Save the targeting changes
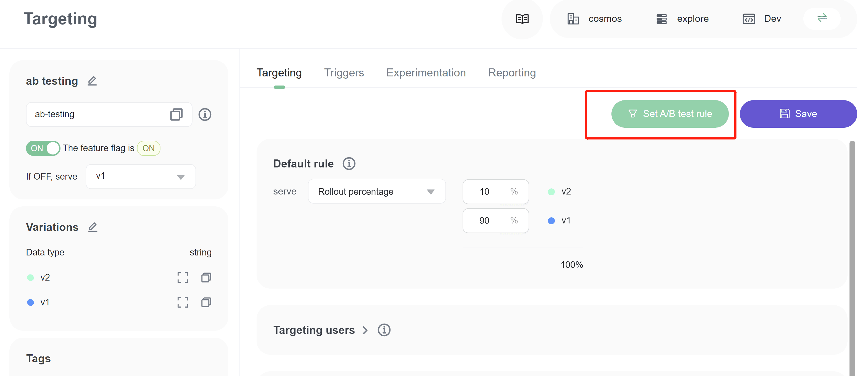 798,114
